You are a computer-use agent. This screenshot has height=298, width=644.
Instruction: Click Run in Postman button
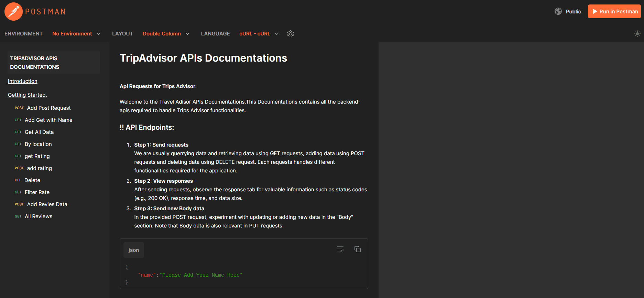(x=614, y=11)
